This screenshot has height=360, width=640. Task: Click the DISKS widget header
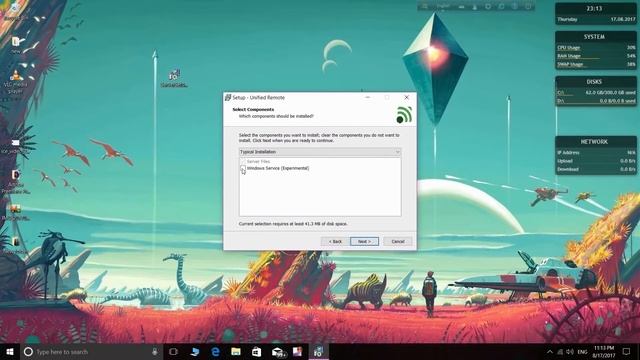point(594,82)
